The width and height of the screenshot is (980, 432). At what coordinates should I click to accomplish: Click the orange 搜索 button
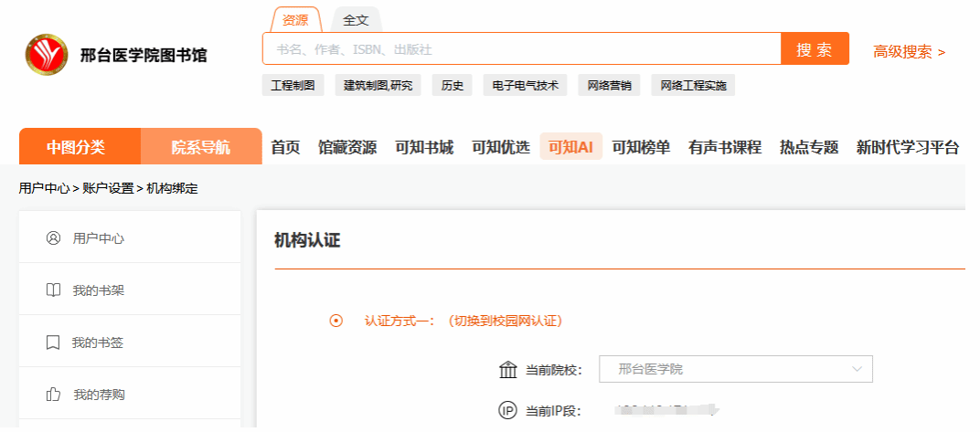pos(815,48)
